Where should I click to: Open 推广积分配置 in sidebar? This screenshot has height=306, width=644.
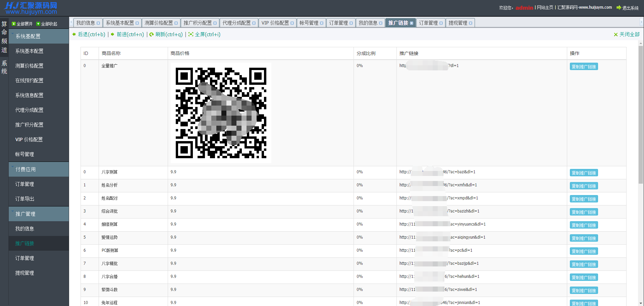click(x=39, y=125)
